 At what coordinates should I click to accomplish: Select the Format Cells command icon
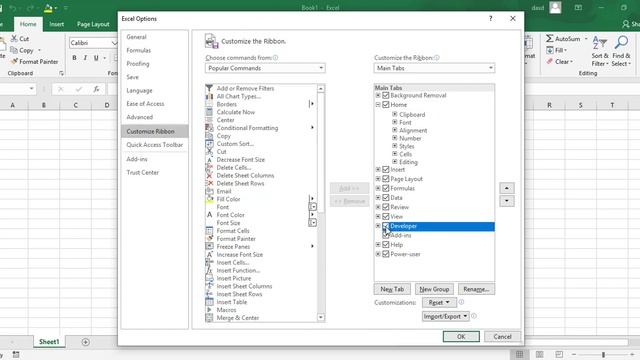(209, 231)
